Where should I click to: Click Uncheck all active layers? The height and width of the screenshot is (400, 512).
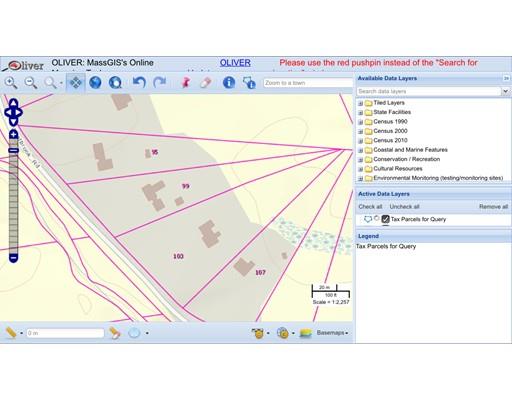tap(404, 207)
